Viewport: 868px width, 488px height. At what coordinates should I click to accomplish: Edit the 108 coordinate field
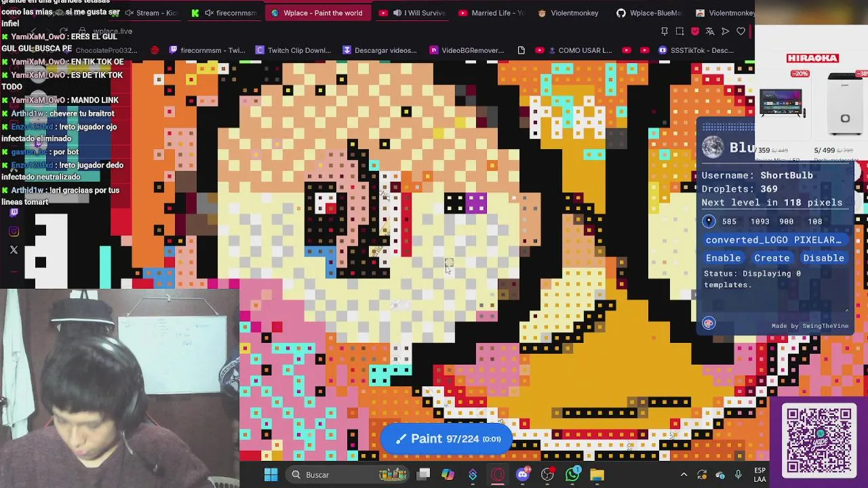click(815, 222)
